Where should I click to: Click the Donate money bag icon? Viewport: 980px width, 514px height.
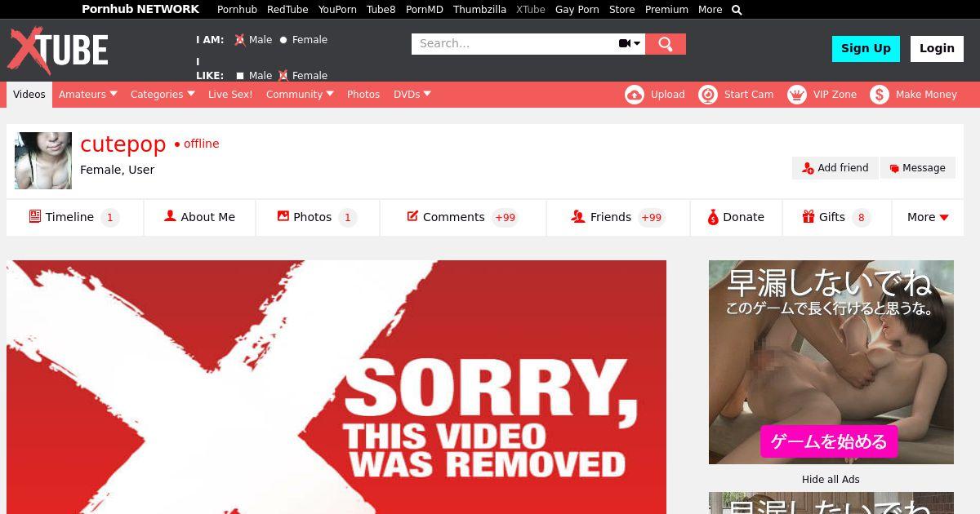713,217
